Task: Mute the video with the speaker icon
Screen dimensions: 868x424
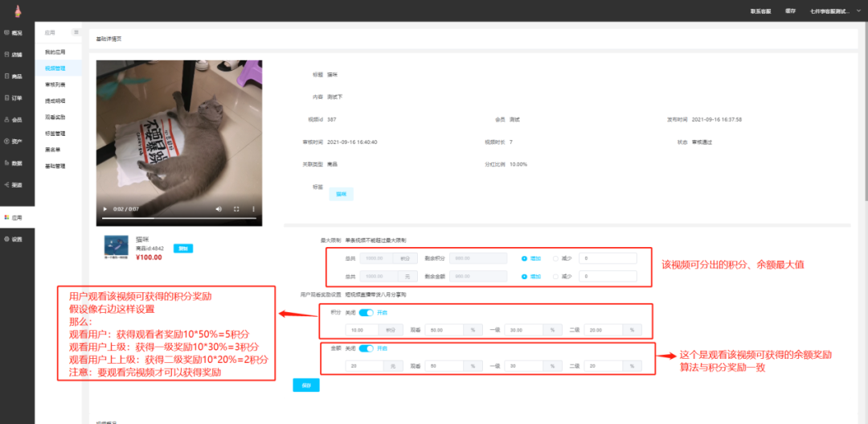Action: [x=219, y=209]
